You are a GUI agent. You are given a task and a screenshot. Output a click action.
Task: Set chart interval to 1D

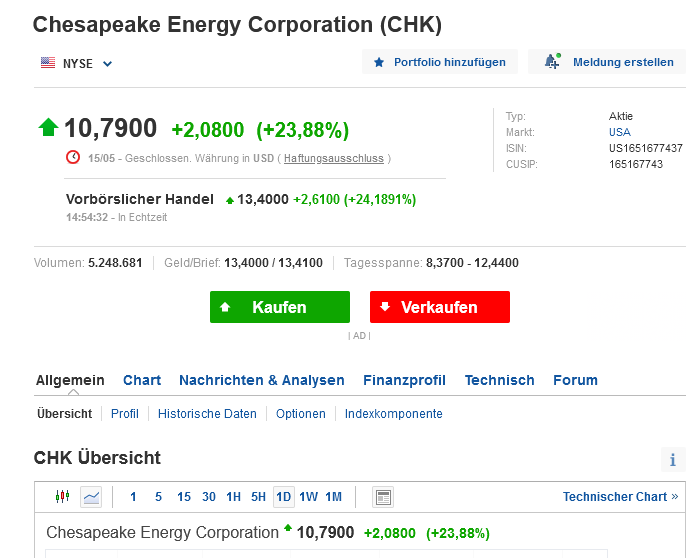pos(283,497)
